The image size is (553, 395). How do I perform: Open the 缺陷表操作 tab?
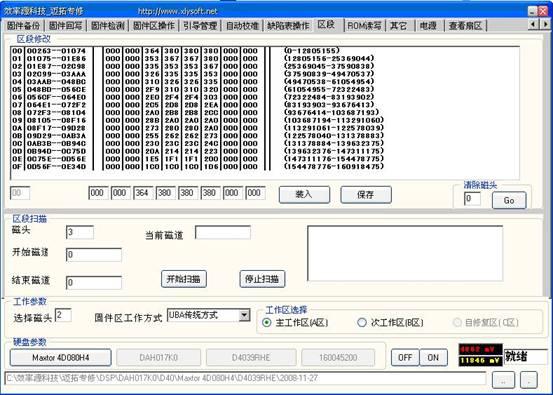pos(288,25)
